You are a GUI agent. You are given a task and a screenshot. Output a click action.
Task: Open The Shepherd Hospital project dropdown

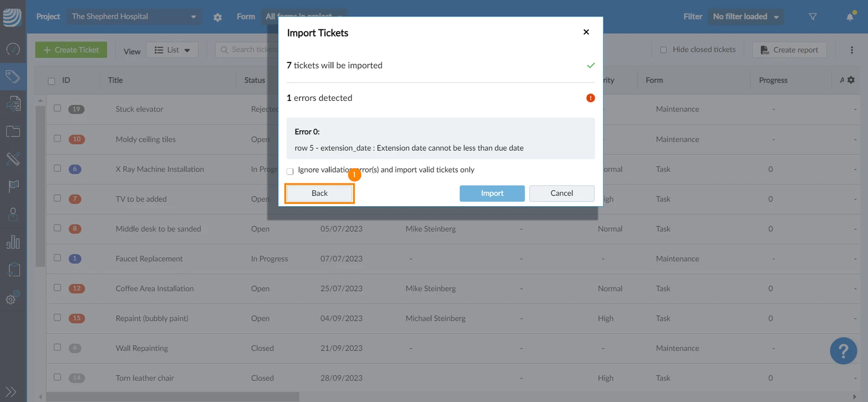pos(134,17)
